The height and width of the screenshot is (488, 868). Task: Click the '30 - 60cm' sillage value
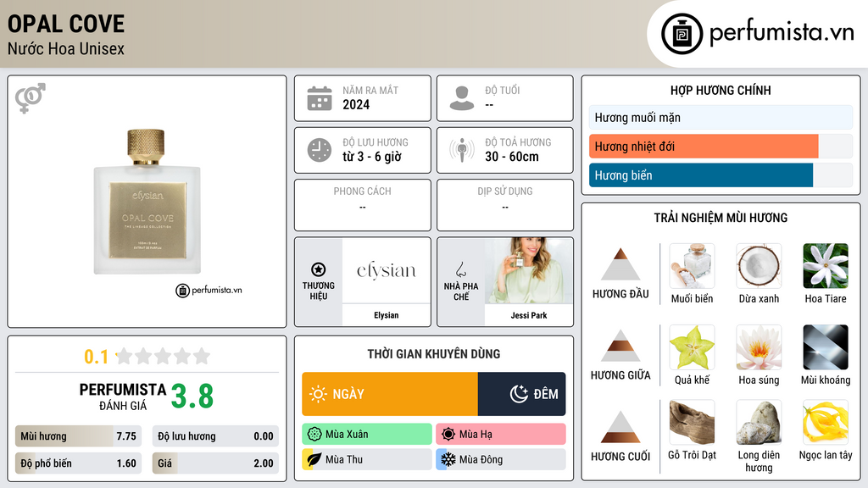[x=511, y=157]
